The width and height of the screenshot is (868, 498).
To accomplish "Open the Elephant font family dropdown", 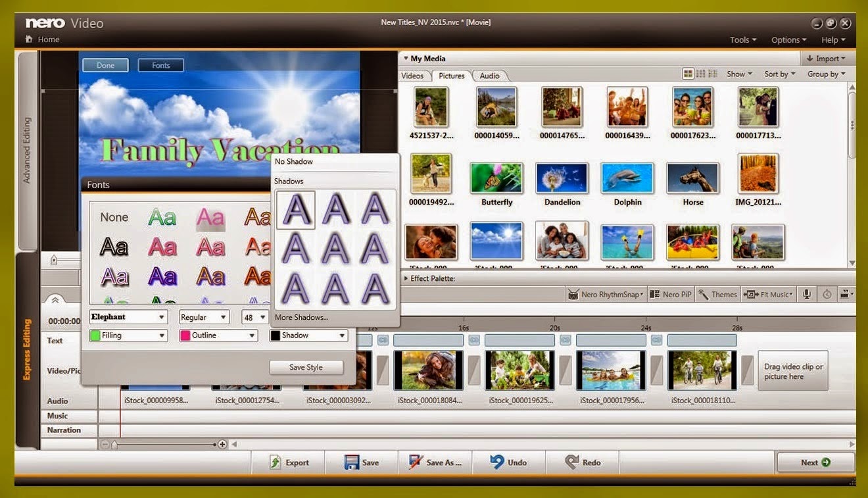I will tap(128, 317).
